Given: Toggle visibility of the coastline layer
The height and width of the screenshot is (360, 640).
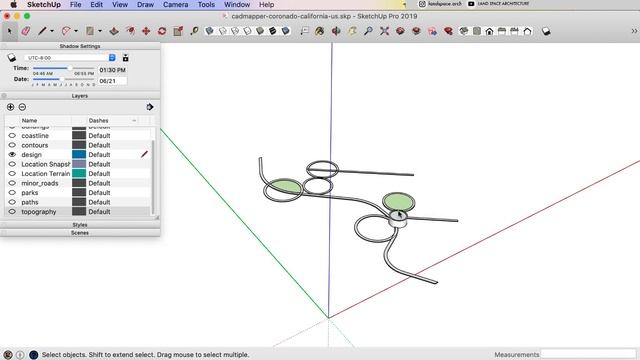Looking at the screenshot, I should [x=12, y=136].
